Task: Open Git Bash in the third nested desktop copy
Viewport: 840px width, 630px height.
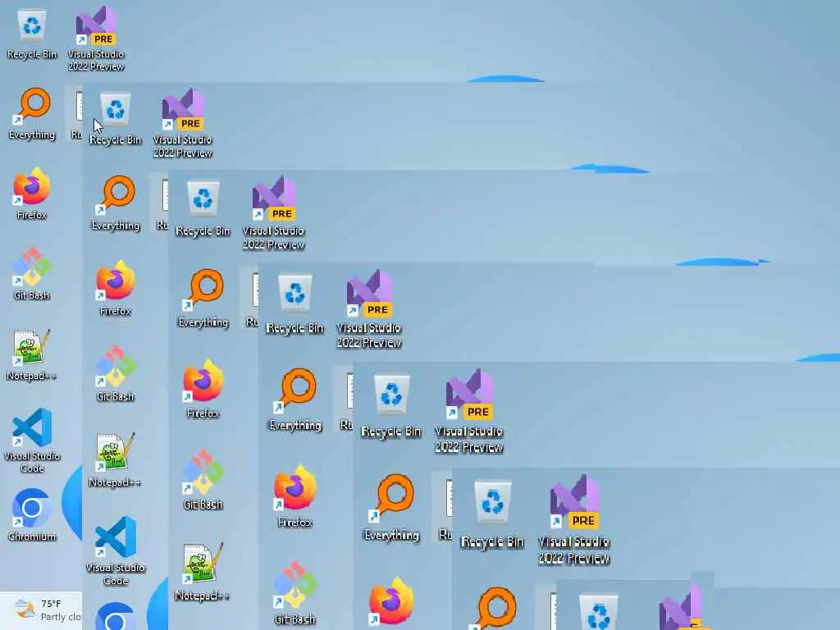Action: coord(294,594)
